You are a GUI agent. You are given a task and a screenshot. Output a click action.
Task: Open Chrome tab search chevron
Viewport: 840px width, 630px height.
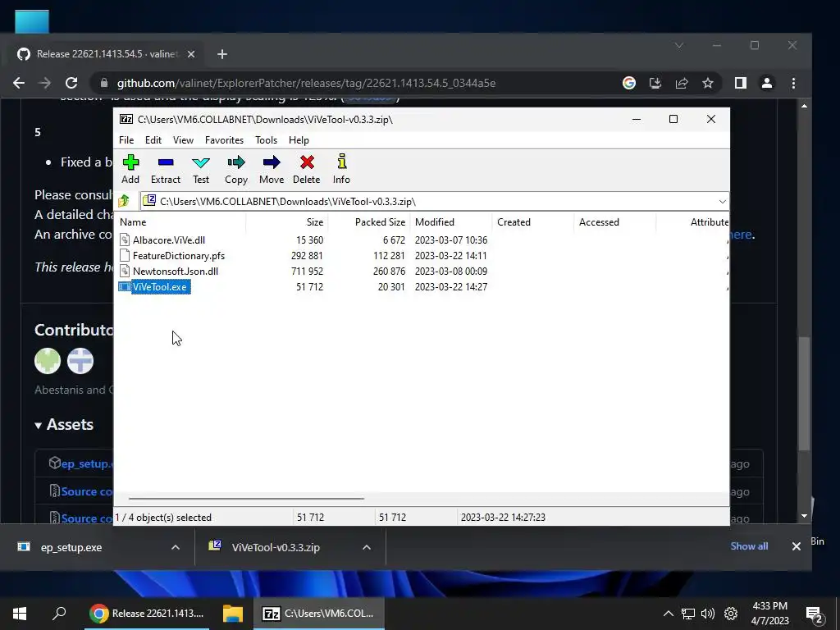678,46
